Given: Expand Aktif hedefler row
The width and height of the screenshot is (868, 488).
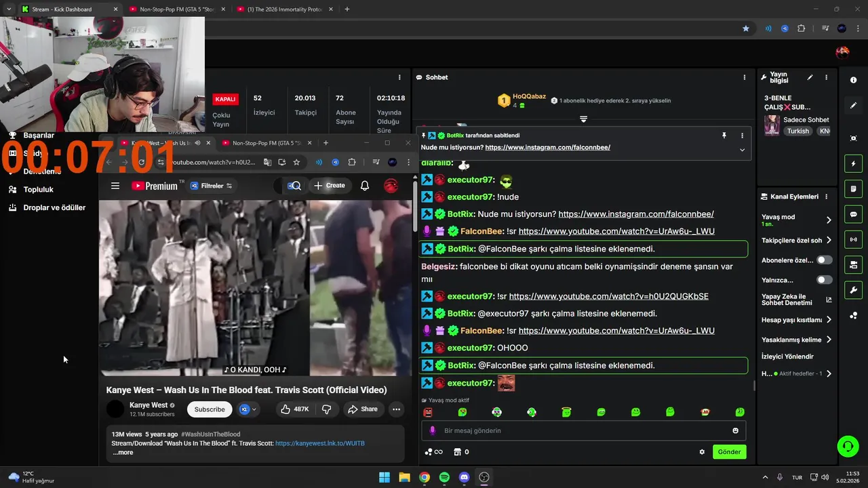Looking at the screenshot, I should pyautogui.click(x=829, y=373).
